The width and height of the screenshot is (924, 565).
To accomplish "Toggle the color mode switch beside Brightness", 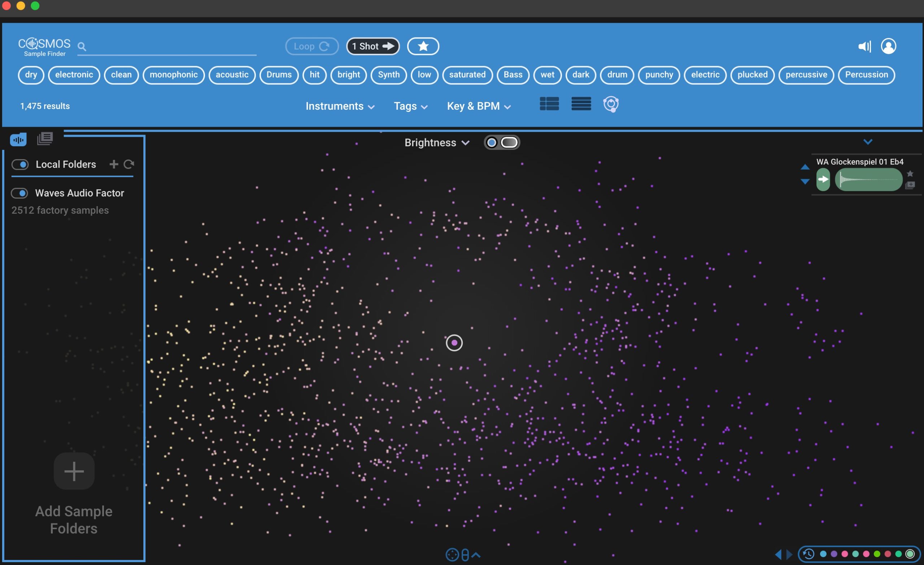I will (x=501, y=143).
